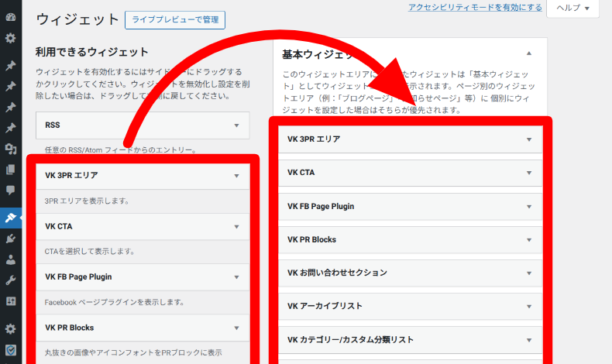Open the shield checkmark security icon
Image resolution: width=612 pixels, height=364 pixels.
(11, 350)
